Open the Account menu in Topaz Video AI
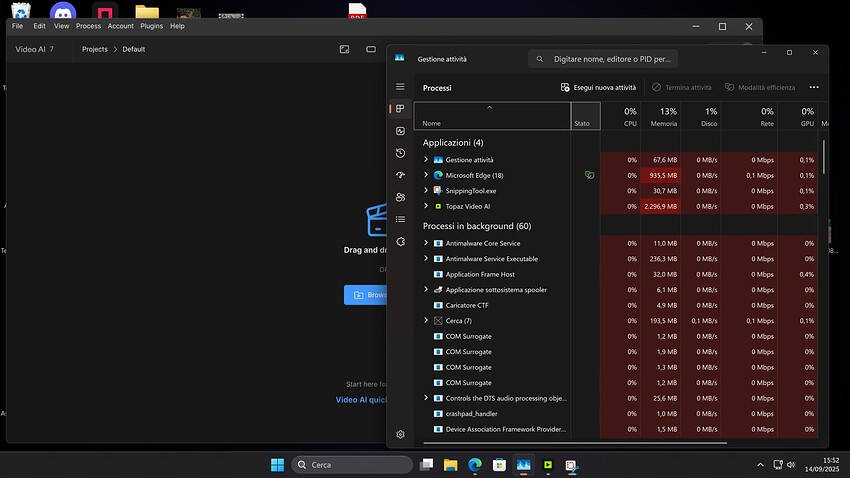 click(120, 26)
